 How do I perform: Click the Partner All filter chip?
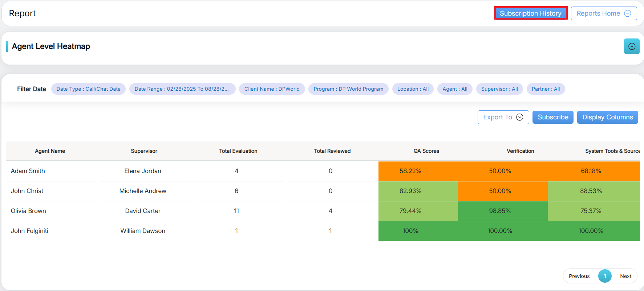[x=545, y=89]
